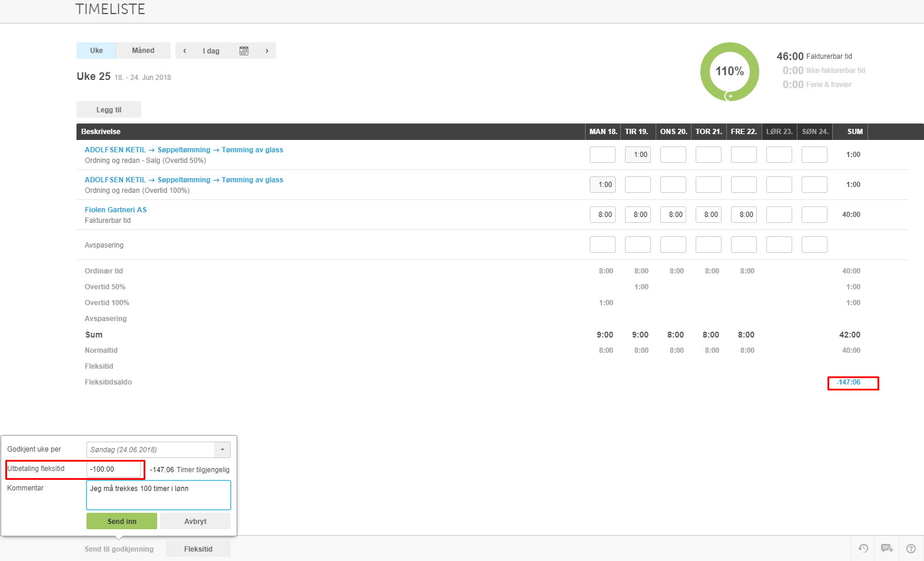Click Monday 1:00 cell in Overtid 100% row

point(603,185)
